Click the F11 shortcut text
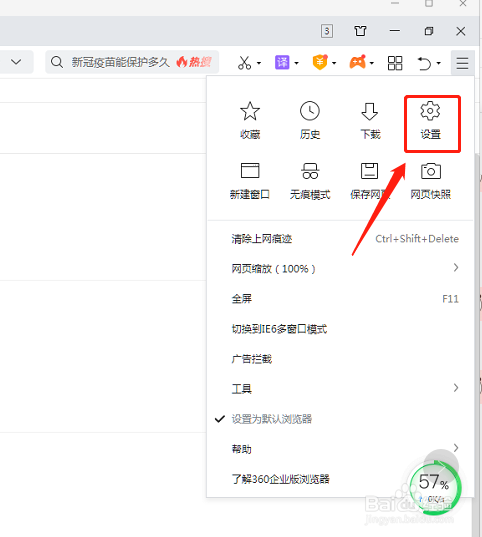This screenshot has height=537, width=482. pyautogui.click(x=450, y=299)
